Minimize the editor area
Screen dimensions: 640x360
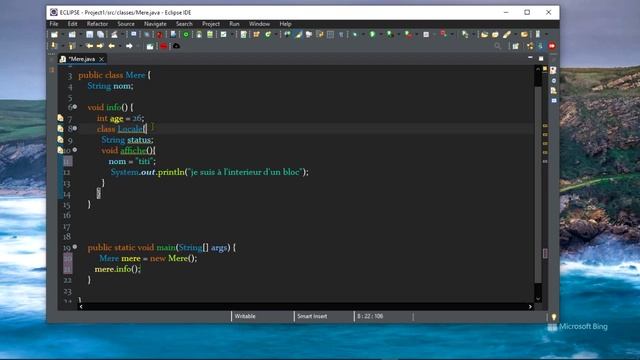(x=530, y=58)
